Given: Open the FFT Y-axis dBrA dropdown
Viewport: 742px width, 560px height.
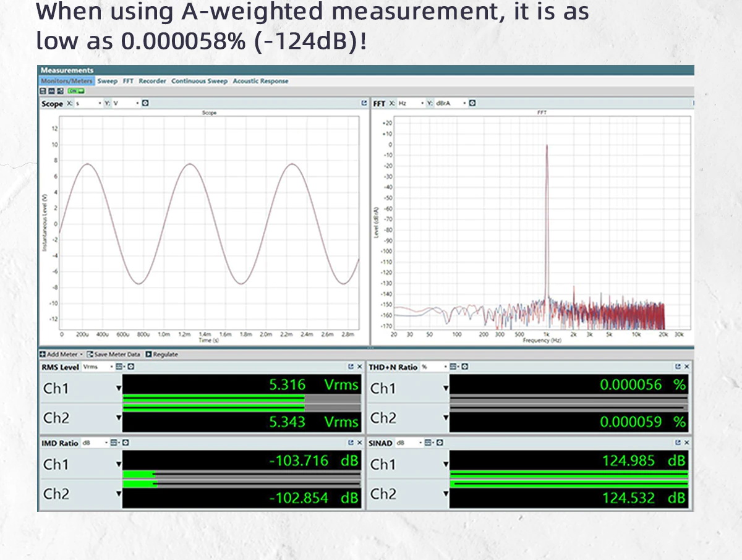Looking at the screenshot, I should pos(464,103).
